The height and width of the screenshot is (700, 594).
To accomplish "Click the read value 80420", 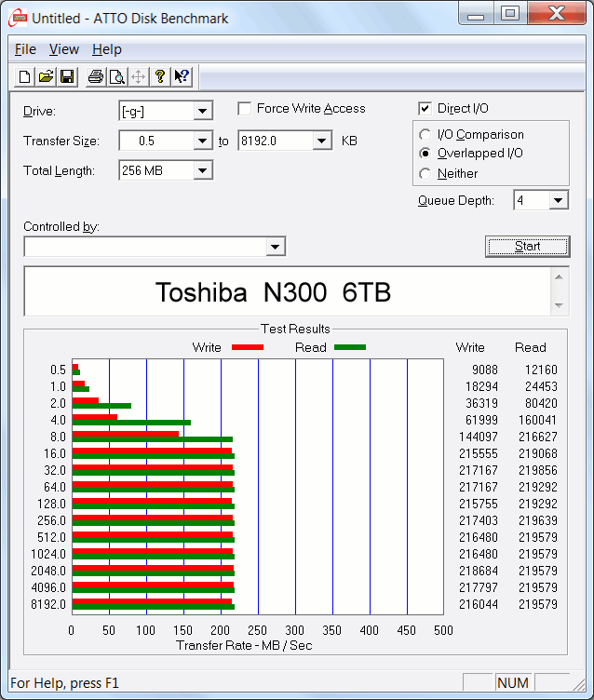I will [x=541, y=403].
